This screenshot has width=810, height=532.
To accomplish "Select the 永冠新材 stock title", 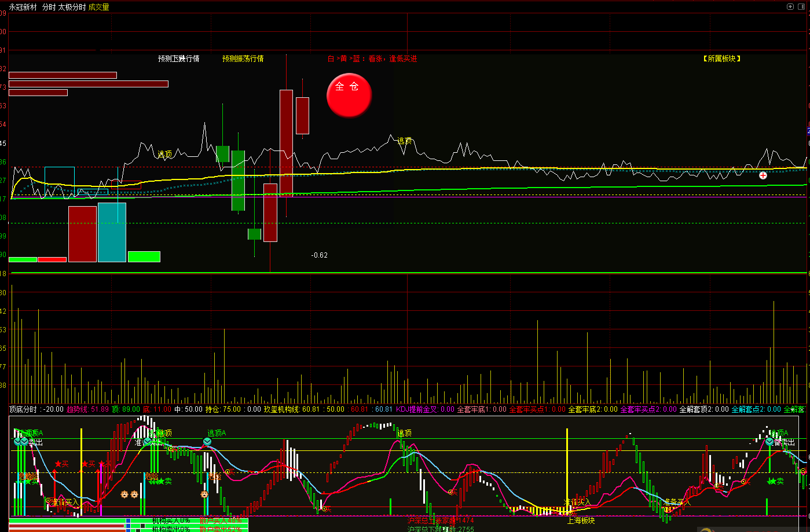I will [23, 7].
